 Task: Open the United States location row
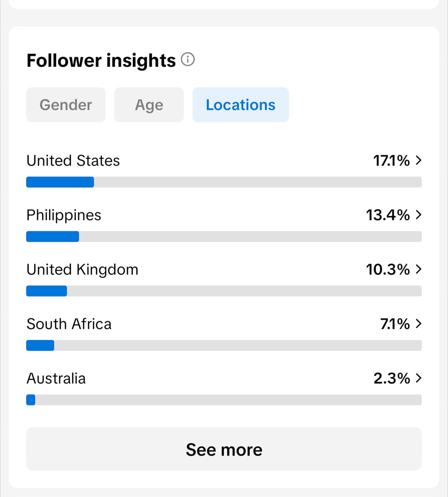coord(224,170)
